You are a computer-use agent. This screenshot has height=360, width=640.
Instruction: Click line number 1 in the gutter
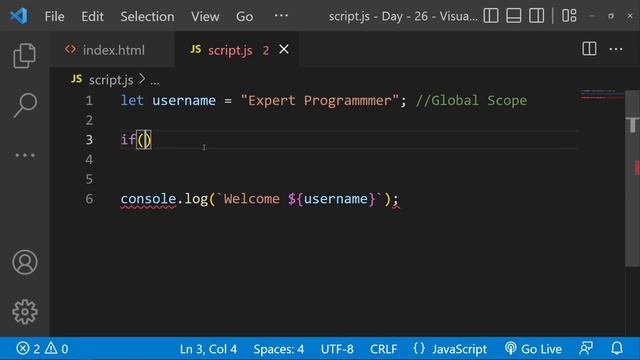(x=89, y=100)
